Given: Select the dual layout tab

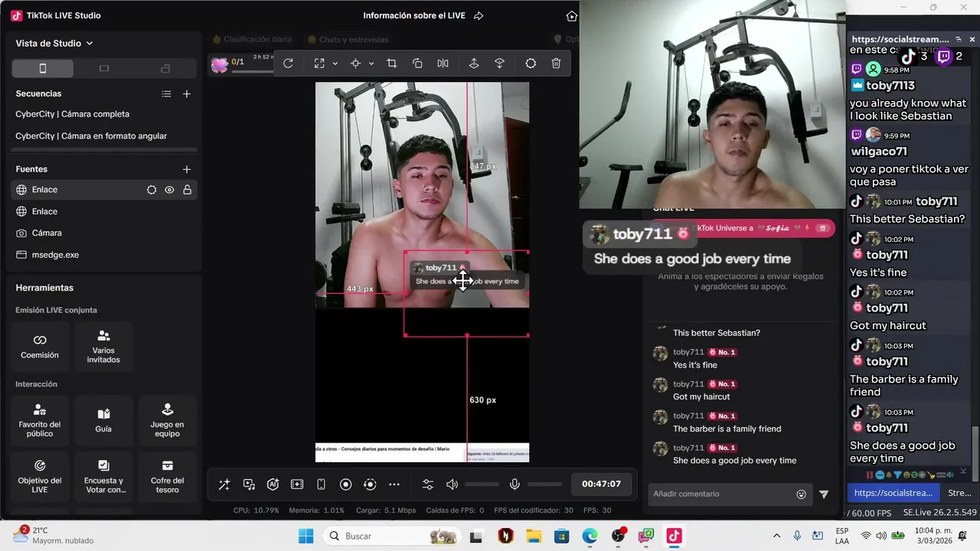Looking at the screenshot, I should (x=165, y=68).
